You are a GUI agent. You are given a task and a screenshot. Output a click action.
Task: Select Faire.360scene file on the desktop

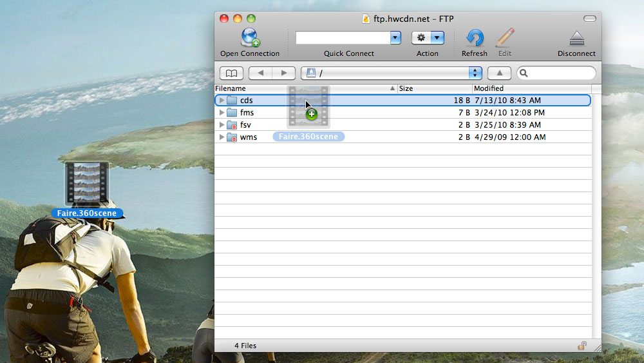click(87, 183)
